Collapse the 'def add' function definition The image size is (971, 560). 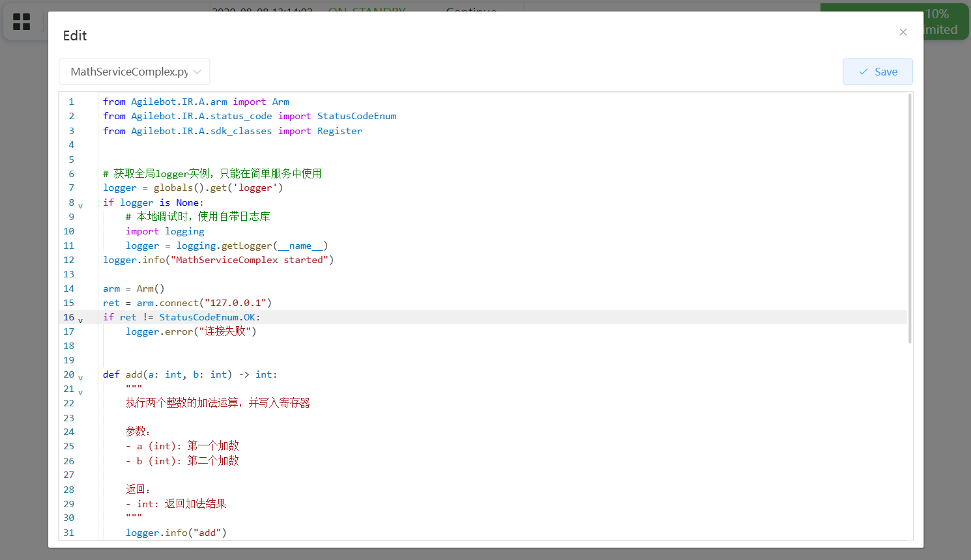81,378
